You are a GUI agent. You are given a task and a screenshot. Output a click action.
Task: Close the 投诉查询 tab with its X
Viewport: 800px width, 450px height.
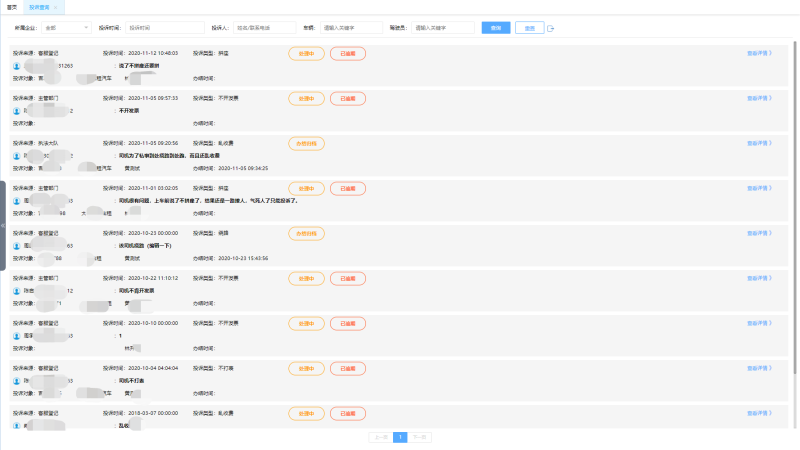pyautogui.click(x=56, y=7)
